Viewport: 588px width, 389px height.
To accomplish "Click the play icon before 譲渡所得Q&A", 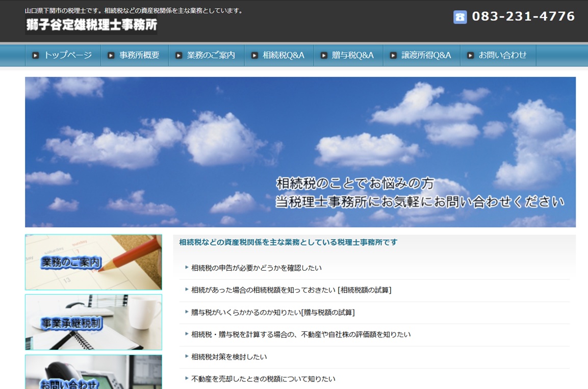I will [x=393, y=56].
